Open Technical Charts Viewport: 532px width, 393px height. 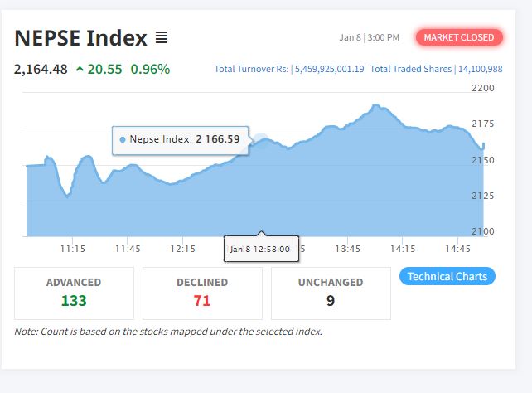[x=447, y=276]
